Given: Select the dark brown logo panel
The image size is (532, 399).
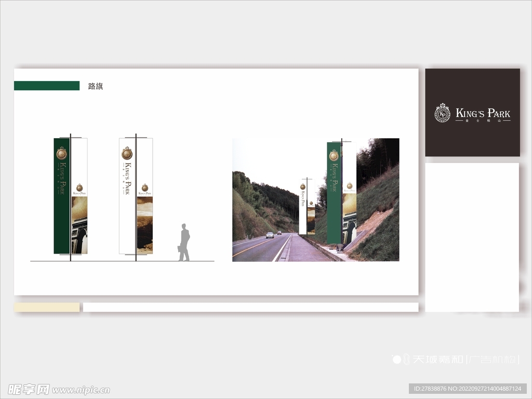Looking at the screenshot, I should pos(472,112).
